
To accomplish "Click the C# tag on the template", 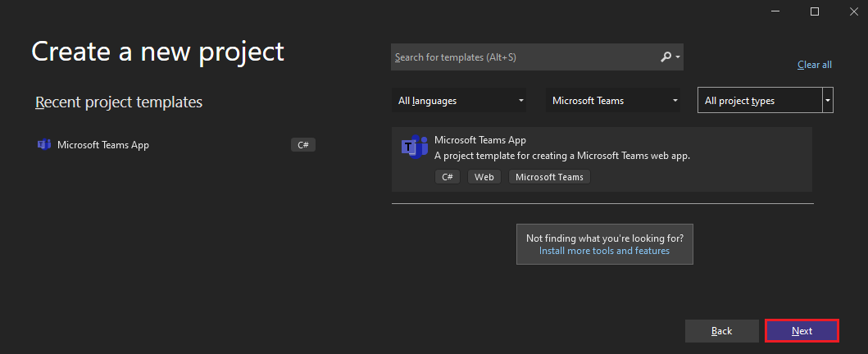I will coord(448,177).
